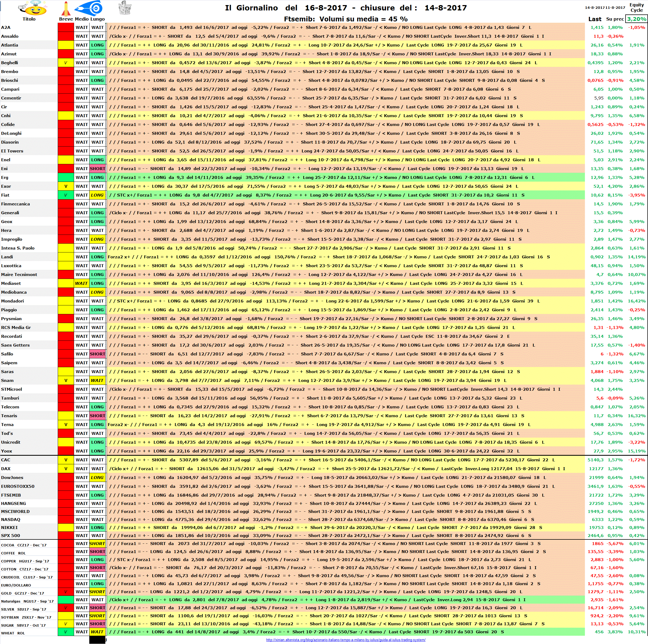The width and height of the screenshot is (648, 644).
Task: Select the Yoox row LONG cell
Action: 98,451
